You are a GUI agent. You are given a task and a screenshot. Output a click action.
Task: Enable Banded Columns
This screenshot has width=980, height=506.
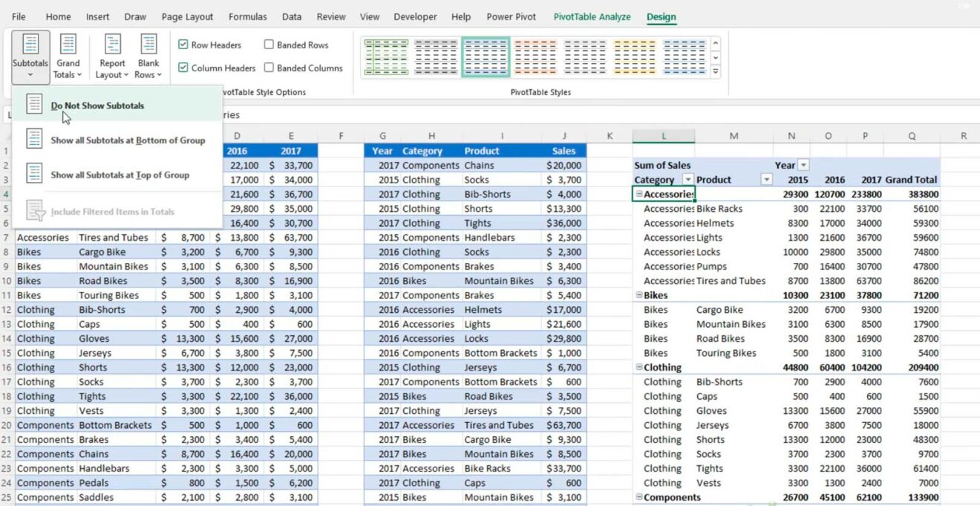tap(269, 68)
